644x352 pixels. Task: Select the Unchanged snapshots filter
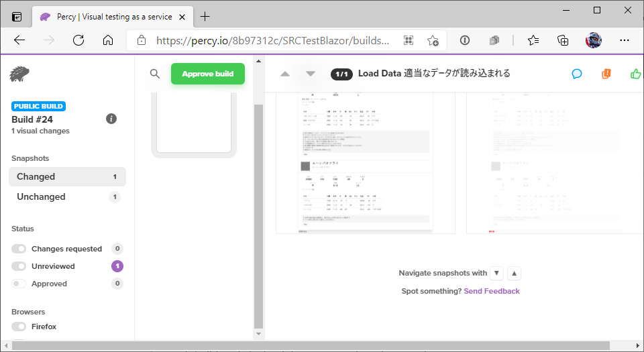pos(67,196)
